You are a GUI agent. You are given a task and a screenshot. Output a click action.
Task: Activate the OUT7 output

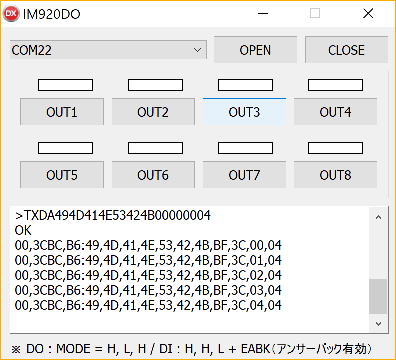pos(244,175)
